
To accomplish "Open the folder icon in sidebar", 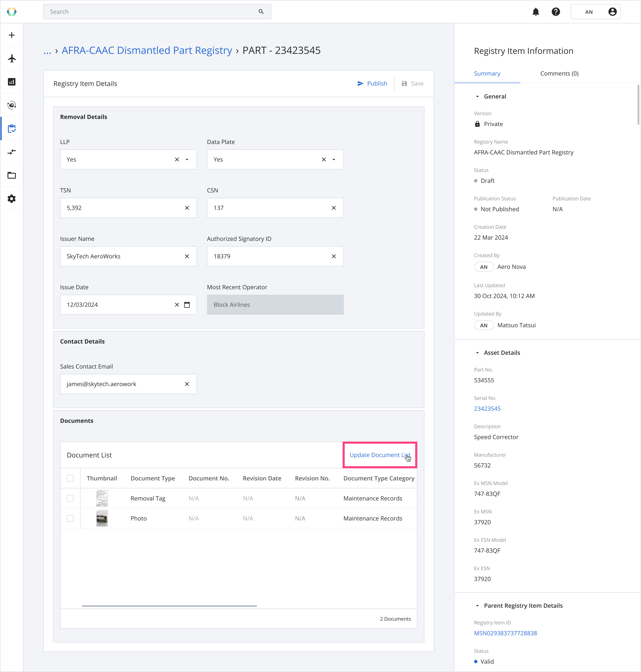I will [x=12, y=175].
